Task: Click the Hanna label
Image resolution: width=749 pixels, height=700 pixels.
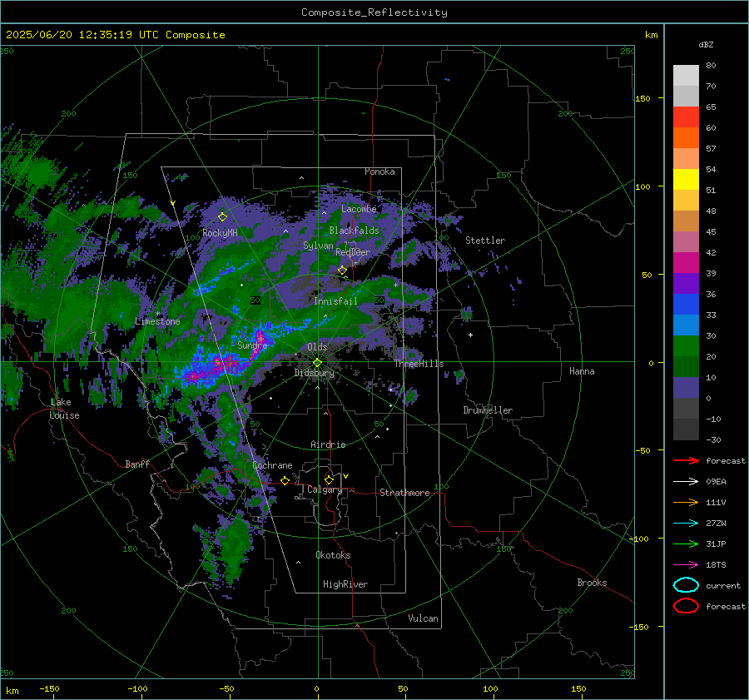Action: (x=582, y=371)
